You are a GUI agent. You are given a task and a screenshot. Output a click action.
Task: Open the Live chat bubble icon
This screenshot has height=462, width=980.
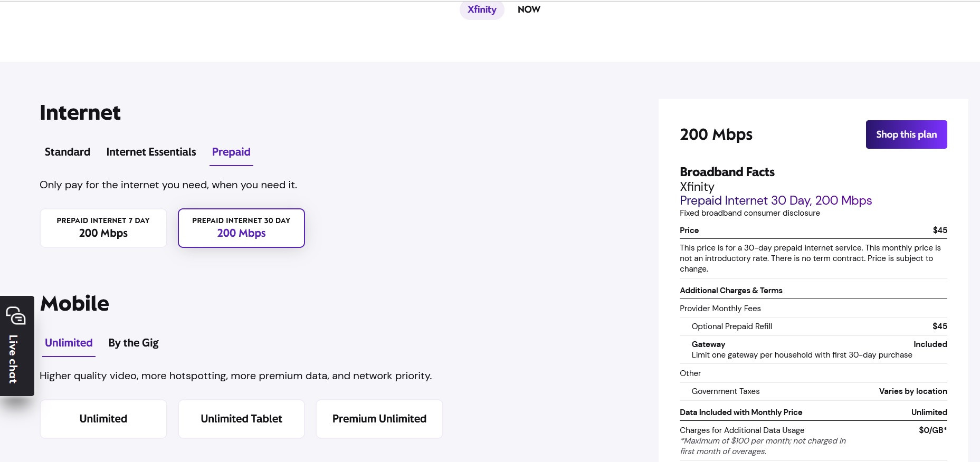[x=16, y=316]
